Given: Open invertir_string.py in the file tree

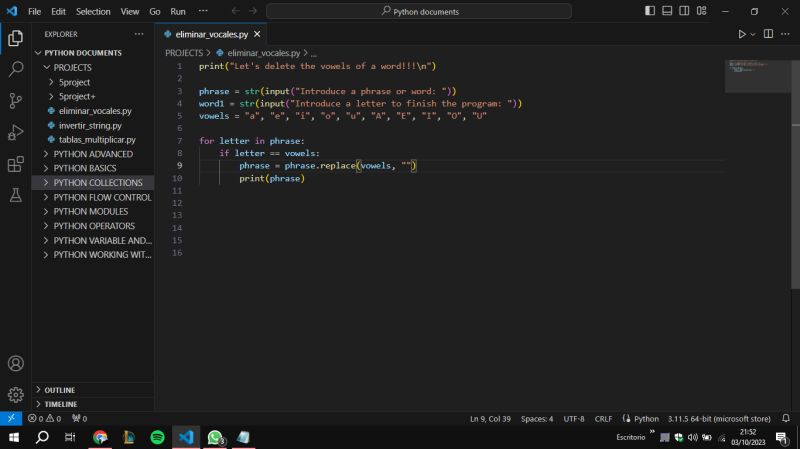Looking at the screenshot, I should pyautogui.click(x=90, y=126).
